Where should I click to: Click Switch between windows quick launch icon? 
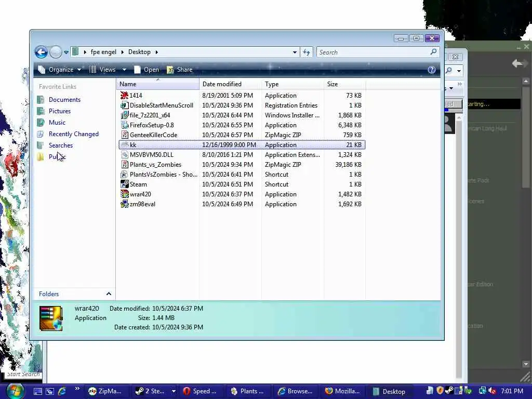[49, 391]
